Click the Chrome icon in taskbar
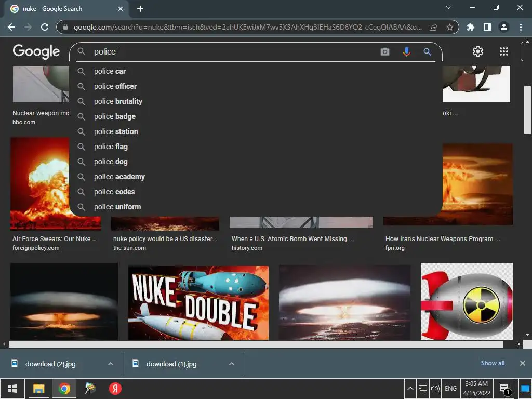Screen dimensions: 532x399 click(64, 389)
